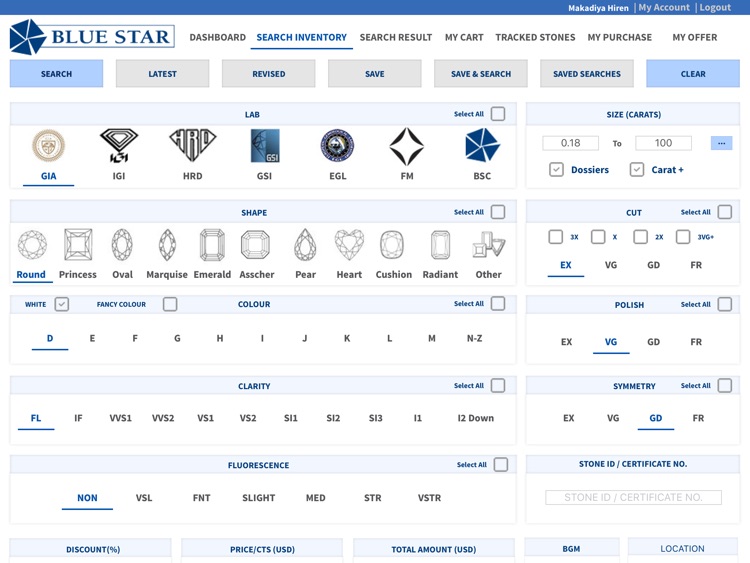
Task: Check Select All for SHAPE
Action: pos(498,212)
